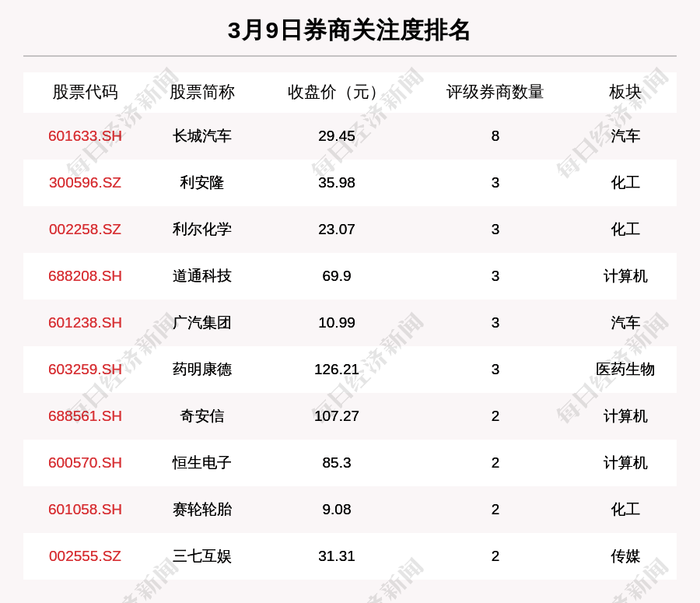Click stock name 广汽集团
700x603 pixels.
(x=202, y=322)
